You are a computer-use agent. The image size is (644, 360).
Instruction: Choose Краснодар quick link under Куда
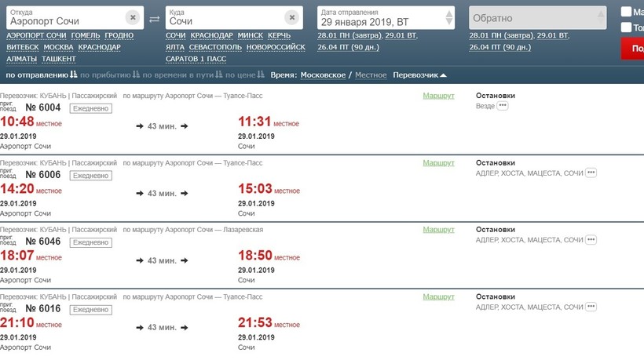211,36
